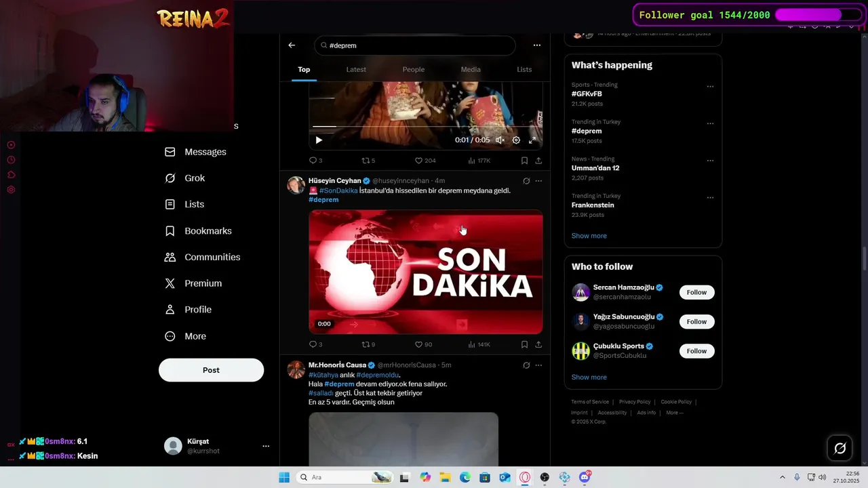Image resolution: width=868 pixels, height=488 pixels.
Task: Like the post with 90 likes
Action: (x=423, y=344)
